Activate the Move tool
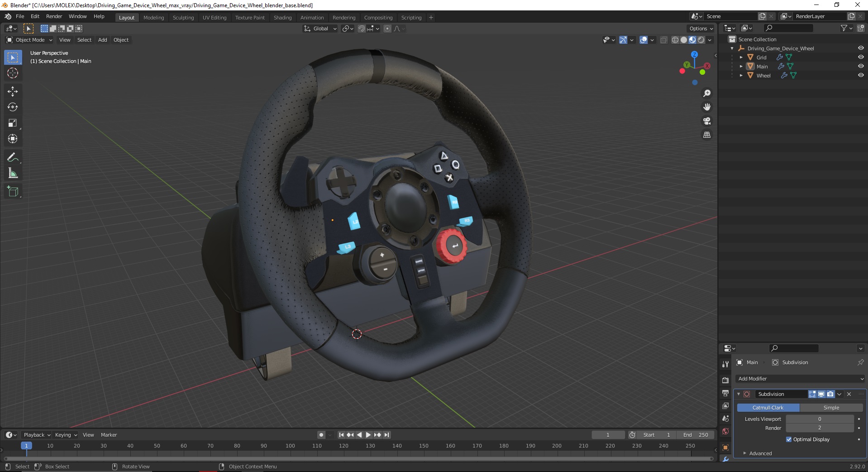This screenshot has width=868, height=472. (x=13, y=91)
